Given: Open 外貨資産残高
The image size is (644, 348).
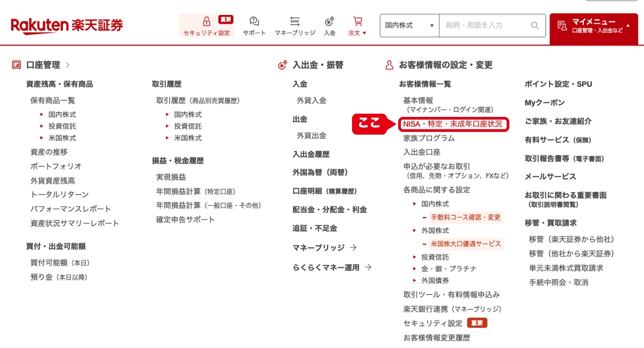Looking at the screenshot, I should point(53,181).
